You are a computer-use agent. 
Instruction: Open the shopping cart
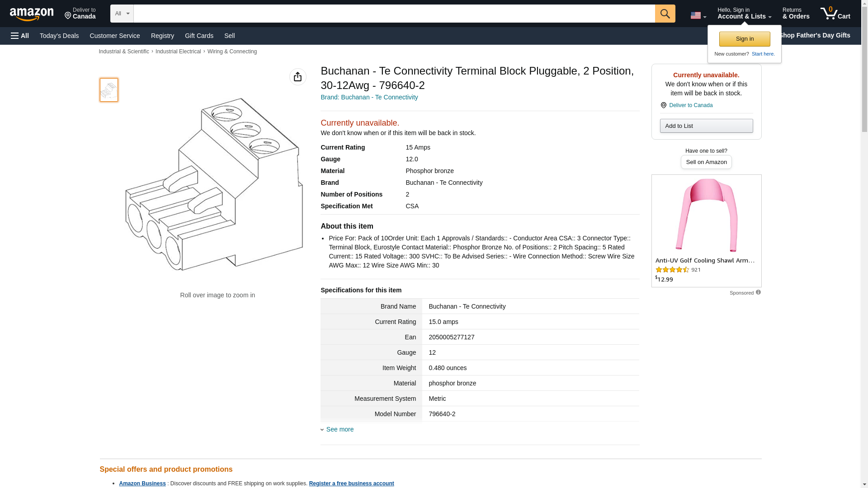tap(835, 14)
